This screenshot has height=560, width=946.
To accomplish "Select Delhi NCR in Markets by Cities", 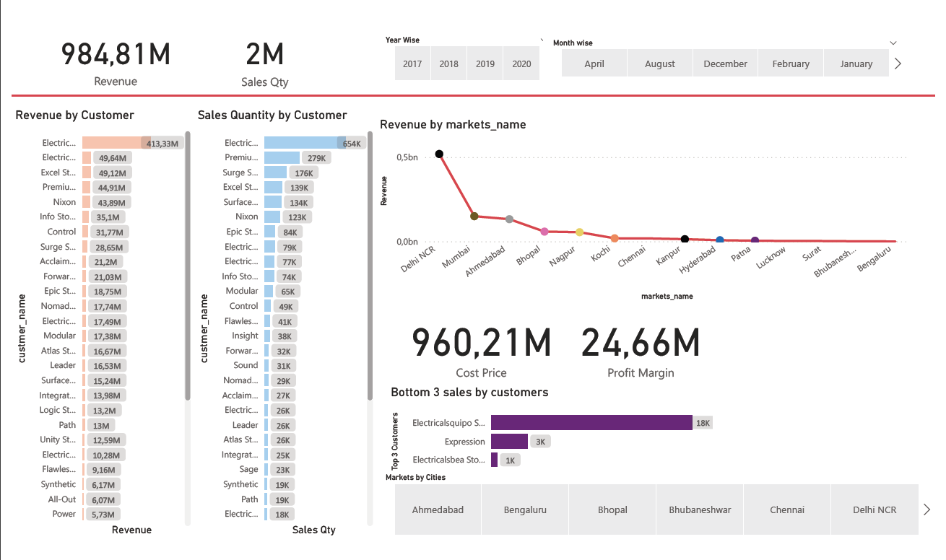I will pyautogui.click(x=875, y=509).
